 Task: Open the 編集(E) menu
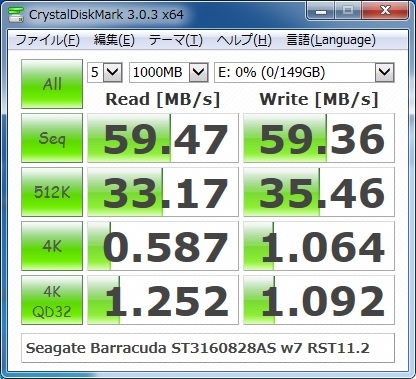coord(114,40)
